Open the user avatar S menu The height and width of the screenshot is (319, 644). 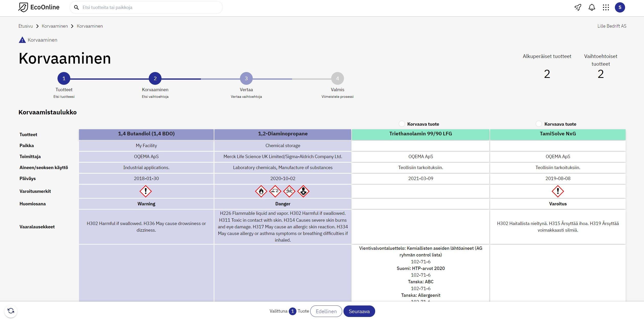pyautogui.click(x=620, y=7)
